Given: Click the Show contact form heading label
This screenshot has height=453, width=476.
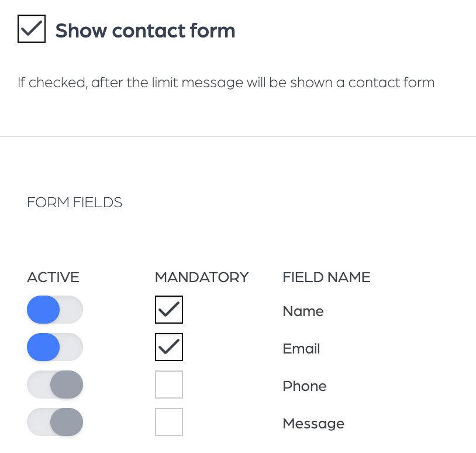Looking at the screenshot, I should tap(145, 30).
